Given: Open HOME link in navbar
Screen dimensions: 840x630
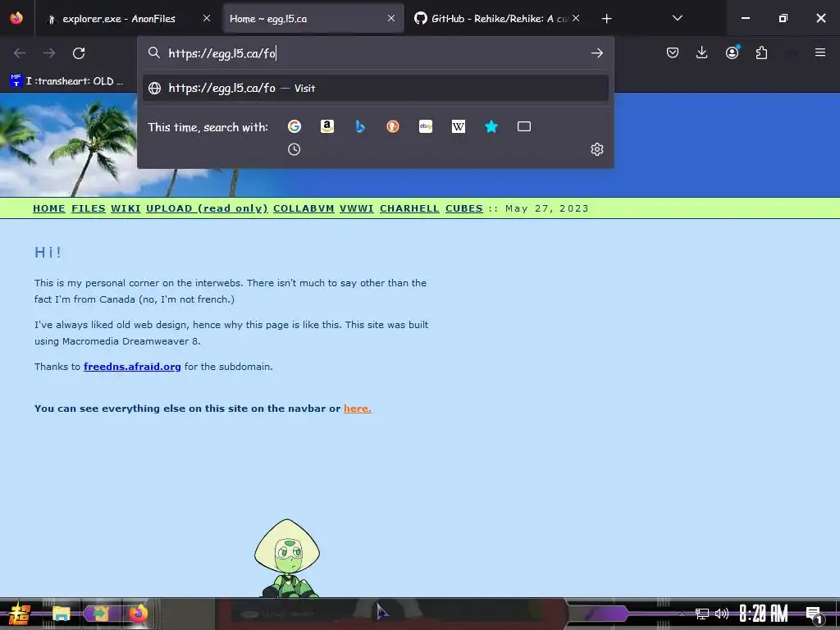Looking at the screenshot, I should 48,208.
